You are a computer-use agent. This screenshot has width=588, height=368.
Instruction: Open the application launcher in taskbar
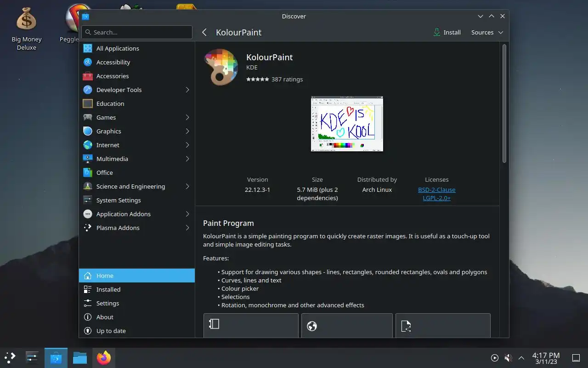(x=10, y=357)
